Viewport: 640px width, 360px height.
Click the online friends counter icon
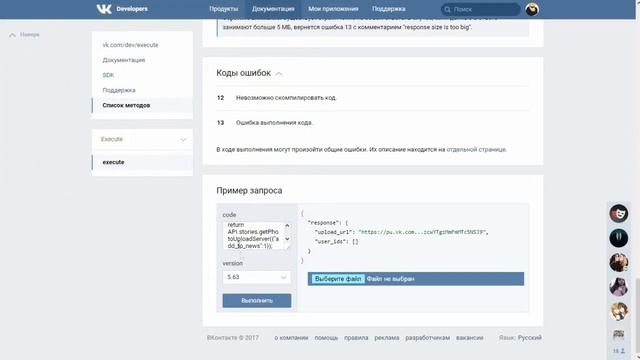[619, 351]
